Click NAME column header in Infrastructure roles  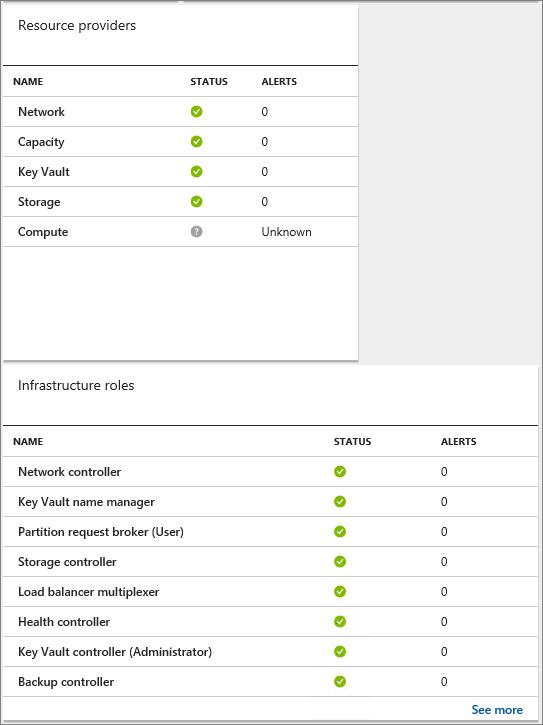(x=28, y=442)
